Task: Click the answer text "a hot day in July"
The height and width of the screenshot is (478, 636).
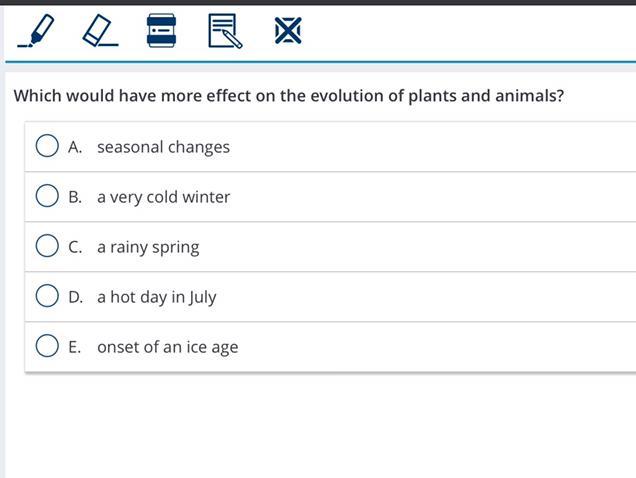Action: pyautogui.click(x=156, y=297)
